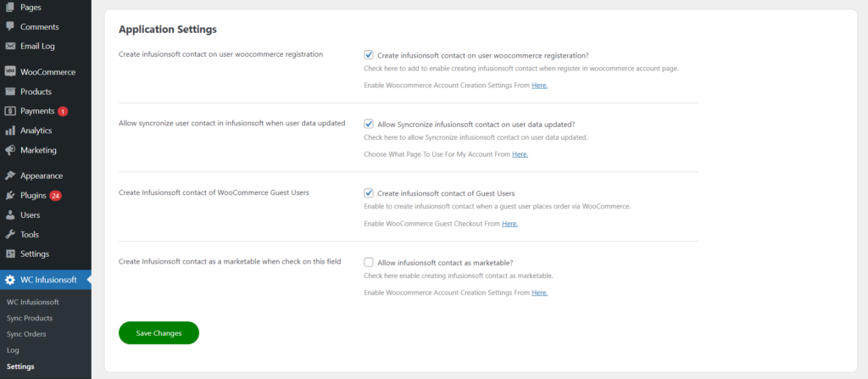Click the Users person icon
This screenshot has width=868, height=379.
pyautogui.click(x=10, y=215)
